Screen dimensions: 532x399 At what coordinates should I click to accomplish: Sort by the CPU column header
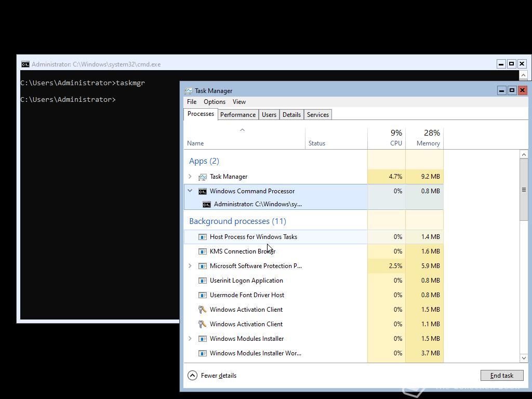point(387,138)
